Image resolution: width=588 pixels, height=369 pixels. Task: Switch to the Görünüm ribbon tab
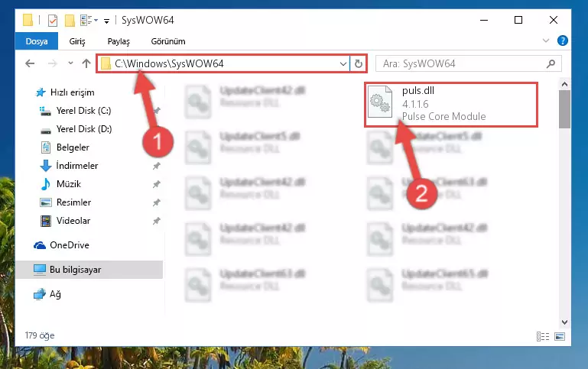pos(168,41)
